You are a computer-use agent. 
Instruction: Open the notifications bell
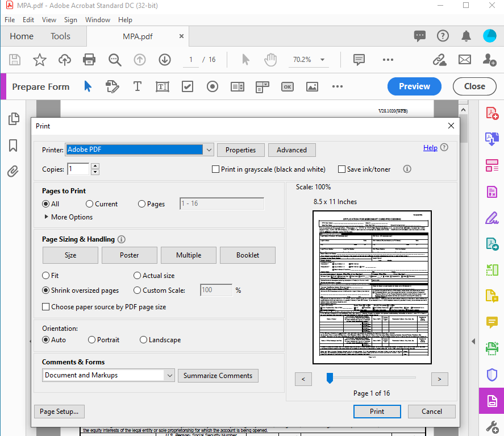[466, 36]
